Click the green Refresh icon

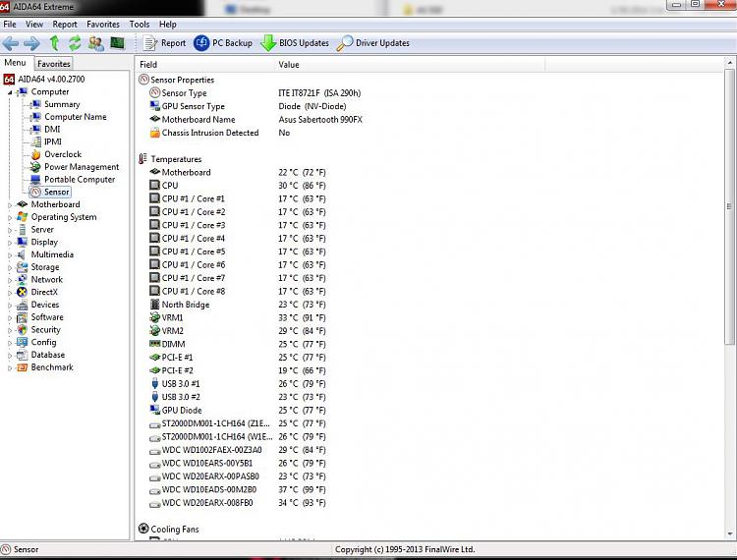[x=75, y=43]
